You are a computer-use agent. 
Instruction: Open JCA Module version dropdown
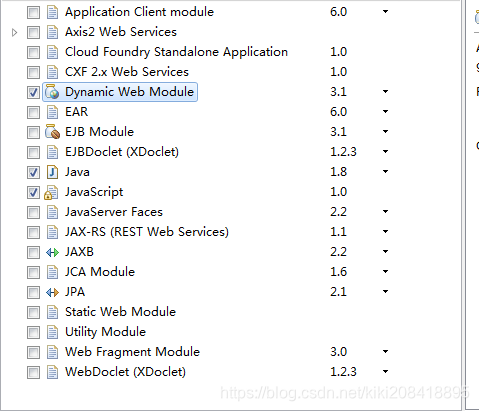385,271
